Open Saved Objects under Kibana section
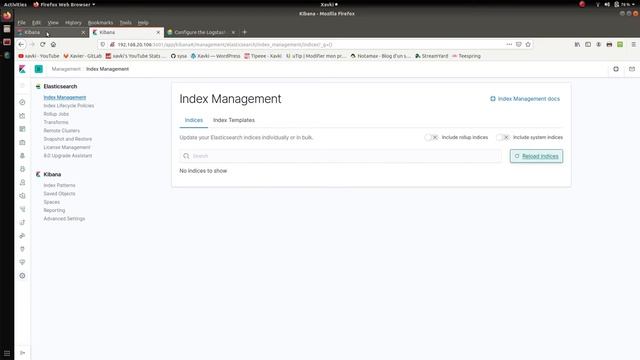Viewport: 640px width, 360px height. point(59,194)
